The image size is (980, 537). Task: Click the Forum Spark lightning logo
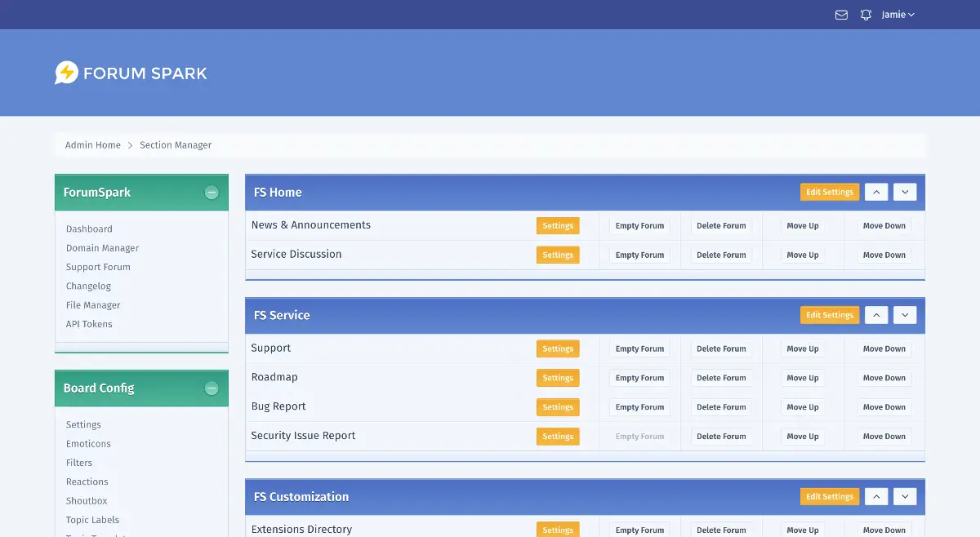[x=66, y=73]
